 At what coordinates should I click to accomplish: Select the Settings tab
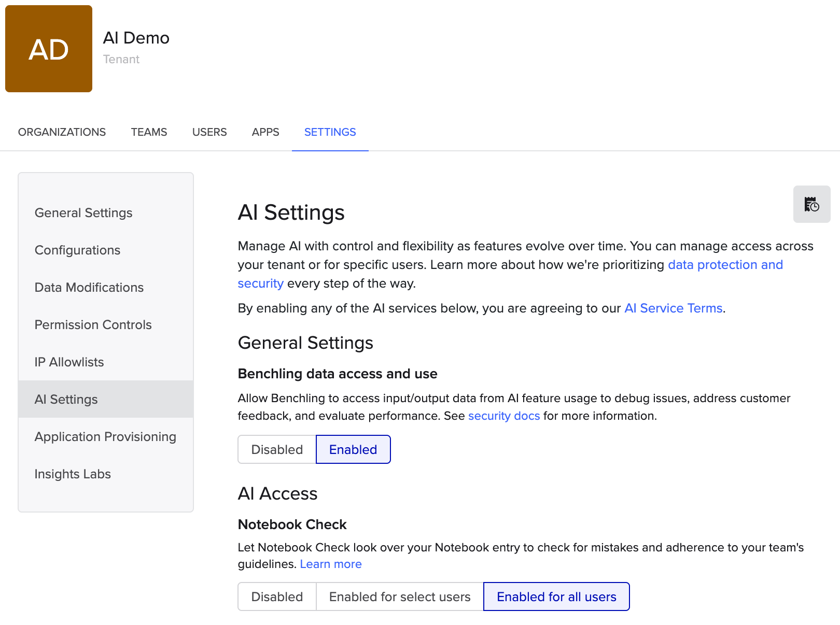click(x=330, y=132)
